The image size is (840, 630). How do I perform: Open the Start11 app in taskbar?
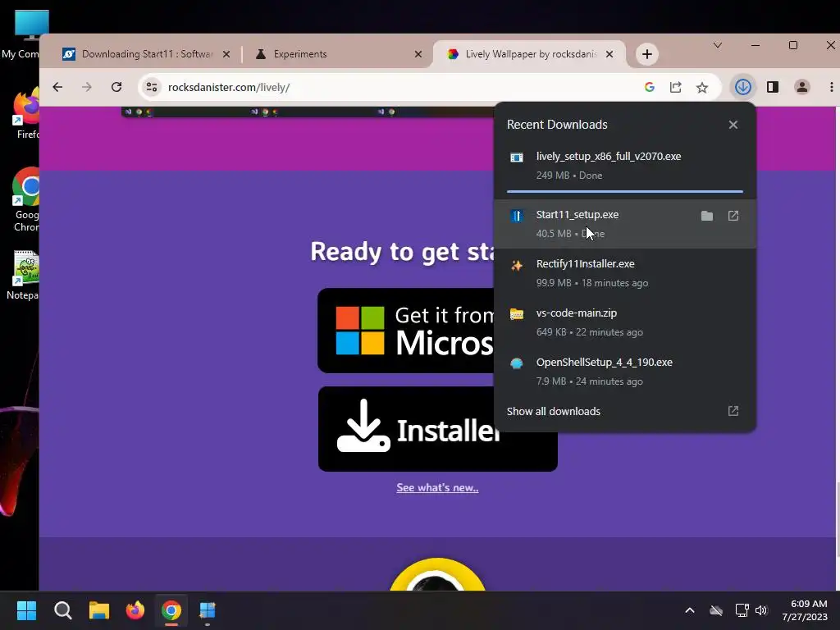pyautogui.click(x=208, y=610)
